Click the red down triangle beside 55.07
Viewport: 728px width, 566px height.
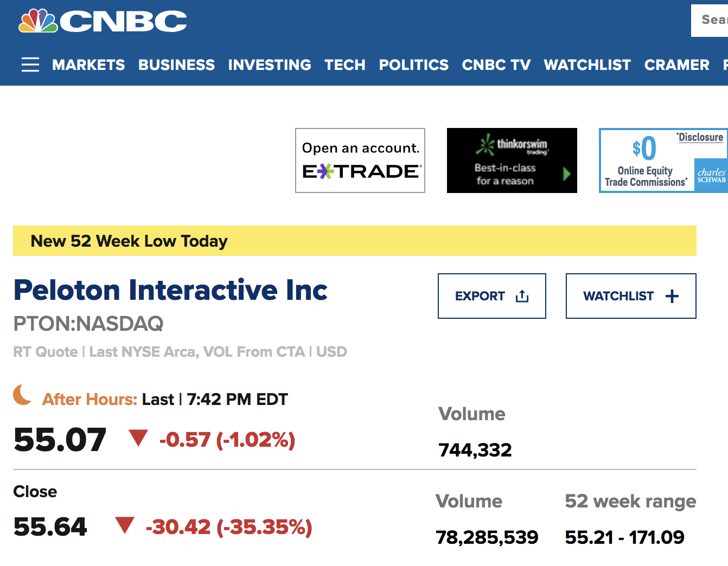click(x=138, y=438)
